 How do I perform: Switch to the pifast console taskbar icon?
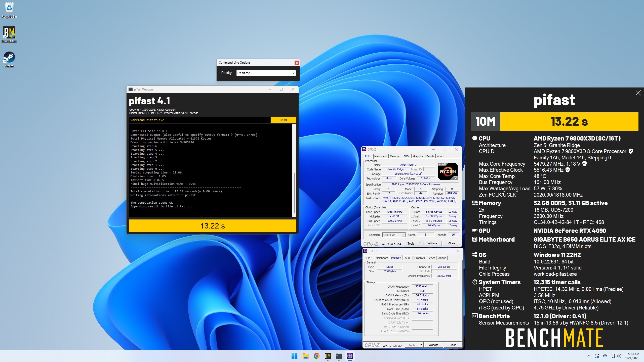pos(339,356)
